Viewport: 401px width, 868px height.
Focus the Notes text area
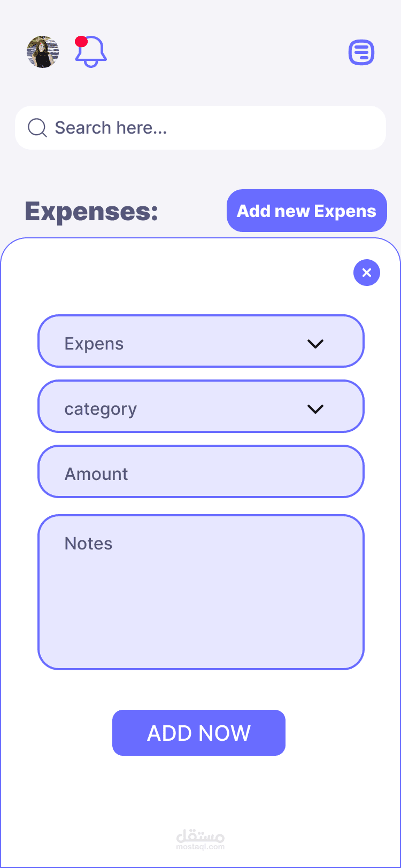201,592
